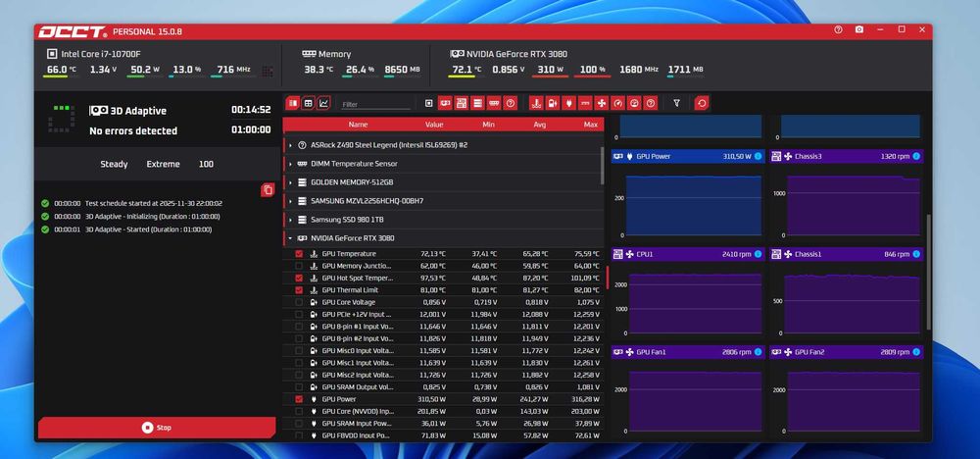The height and width of the screenshot is (459, 980).
Task: Check GPU Memory Junction checkbox
Action: 299,266
